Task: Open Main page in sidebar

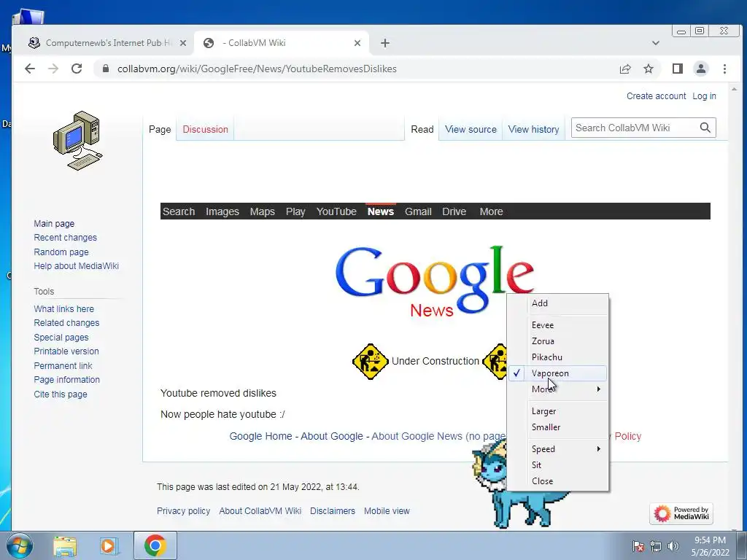Action: (x=54, y=223)
